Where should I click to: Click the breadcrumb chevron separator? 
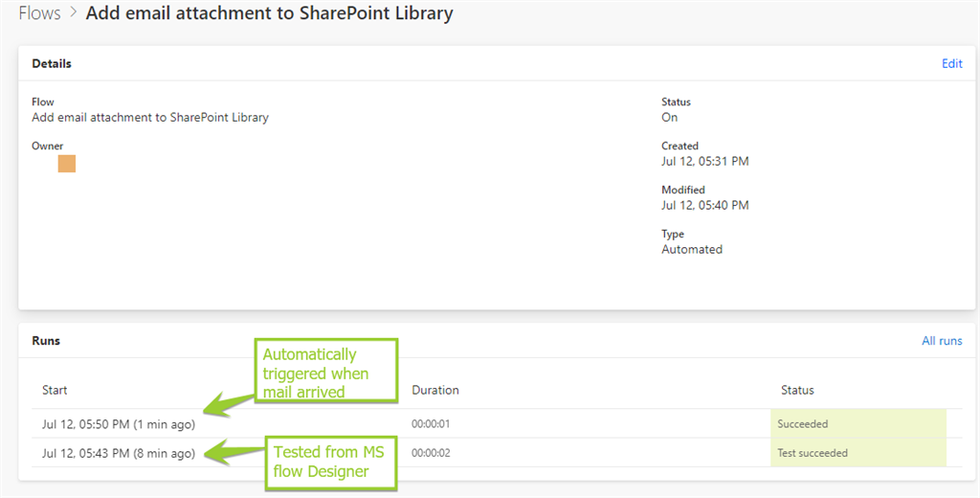point(73,13)
